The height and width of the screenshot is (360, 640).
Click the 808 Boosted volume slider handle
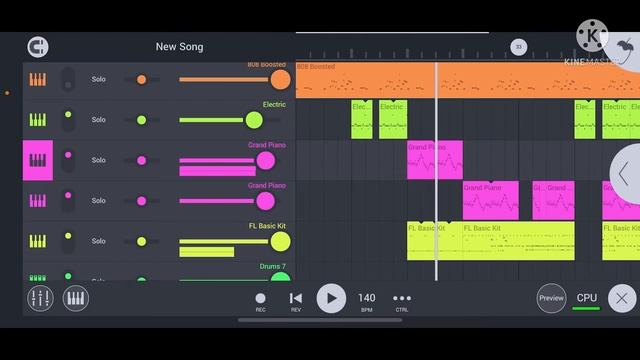click(280, 80)
